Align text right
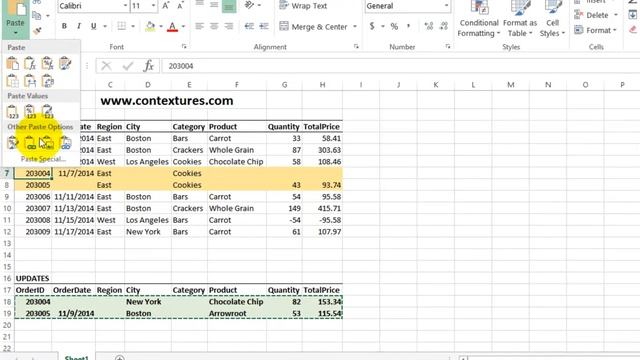This screenshot has width=640, height=360. coord(229,27)
